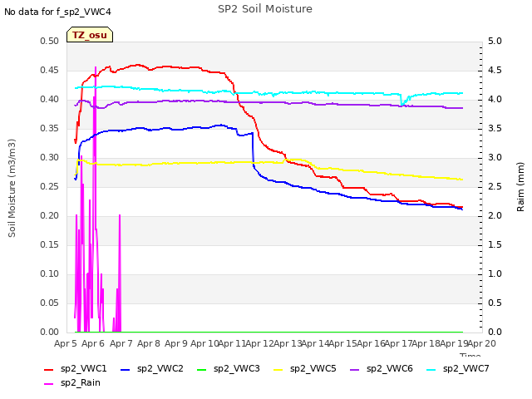
Task: Click the 0.15 left axis tick label
Action: click(x=50, y=245)
